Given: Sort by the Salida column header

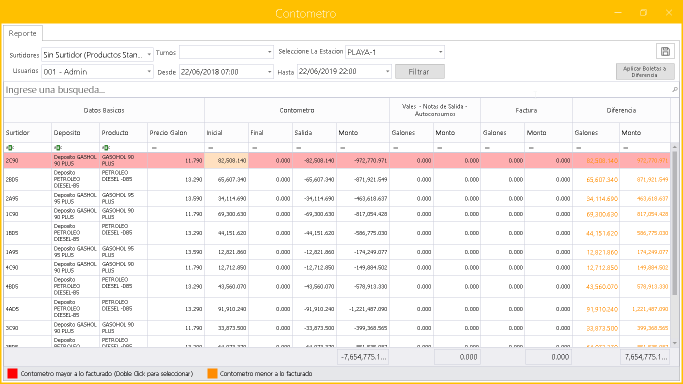Looking at the screenshot, I should (x=314, y=133).
